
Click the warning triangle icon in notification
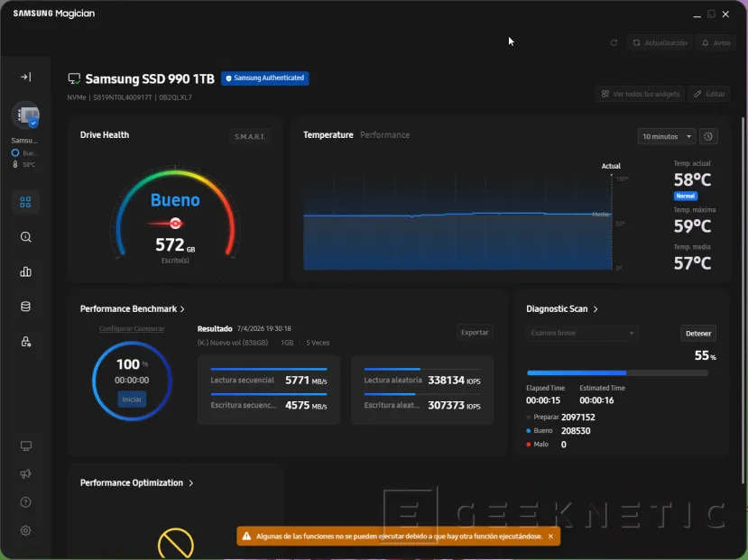[246, 537]
